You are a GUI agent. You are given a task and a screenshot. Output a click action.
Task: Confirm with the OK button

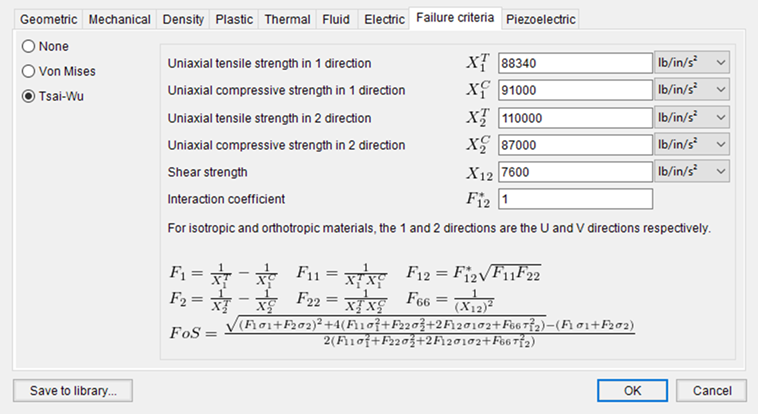tap(632, 390)
